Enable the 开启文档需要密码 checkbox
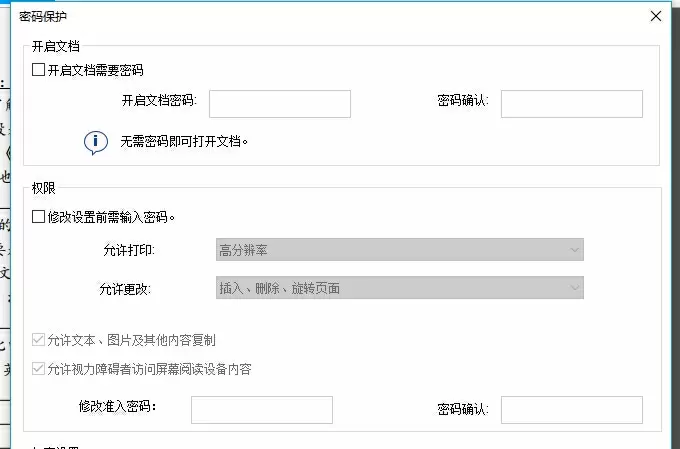The width and height of the screenshot is (680, 449). [x=39, y=71]
